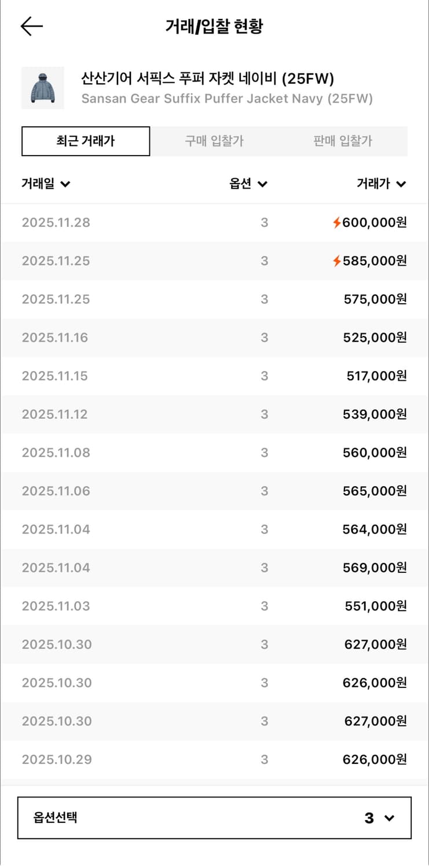Open the 옵션선택 size dropdown
429x868 pixels.
click(x=214, y=818)
